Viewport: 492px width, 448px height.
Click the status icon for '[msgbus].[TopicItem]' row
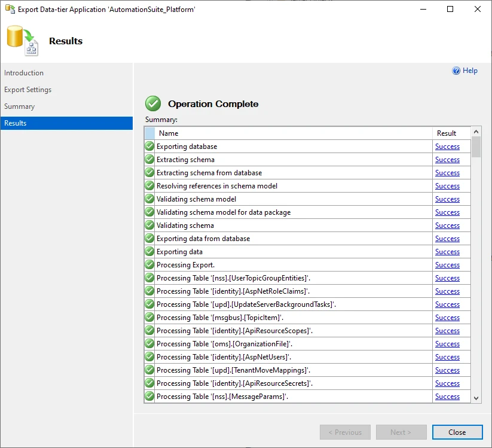149,318
